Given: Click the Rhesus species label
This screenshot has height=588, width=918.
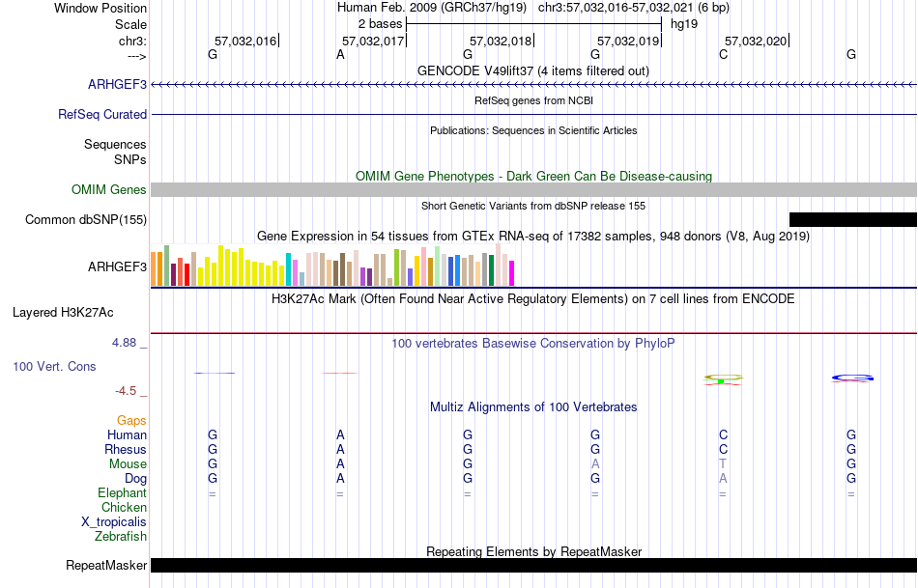Looking at the screenshot, I should [x=126, y=449].
